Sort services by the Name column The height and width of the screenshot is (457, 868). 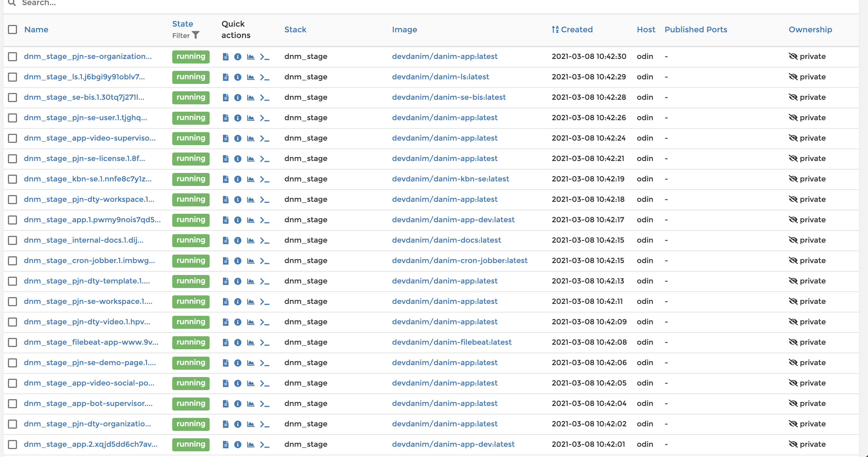click(36, 30)
